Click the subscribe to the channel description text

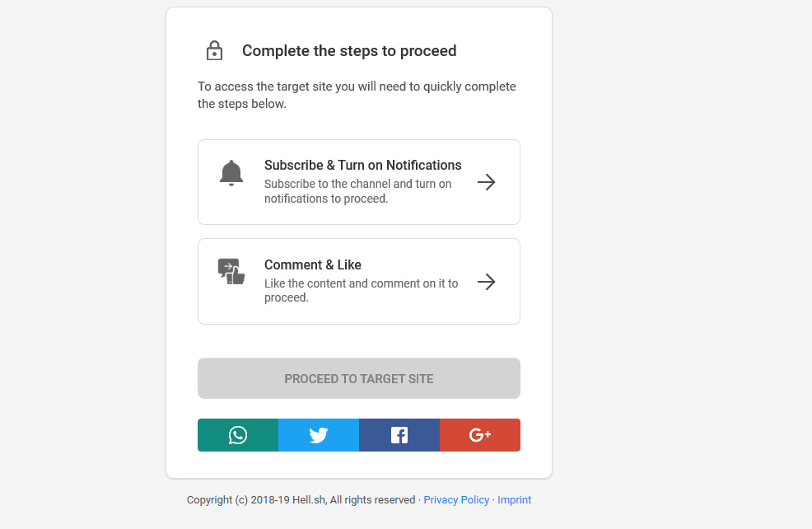pyautogui.click(x=358, y=191)
